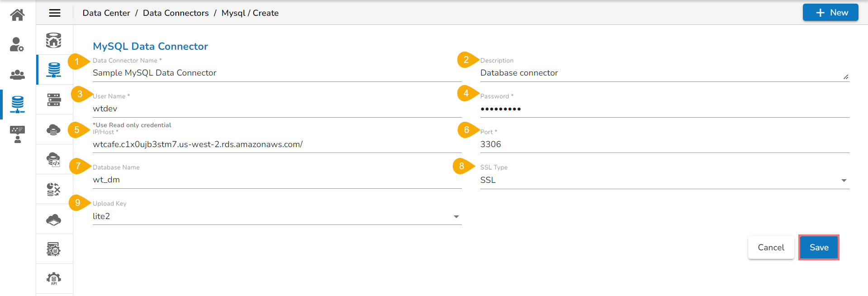This screenshot has height=296, width=868.
Task: Toggle the hamburger menu
Action: tap(55, 13)
